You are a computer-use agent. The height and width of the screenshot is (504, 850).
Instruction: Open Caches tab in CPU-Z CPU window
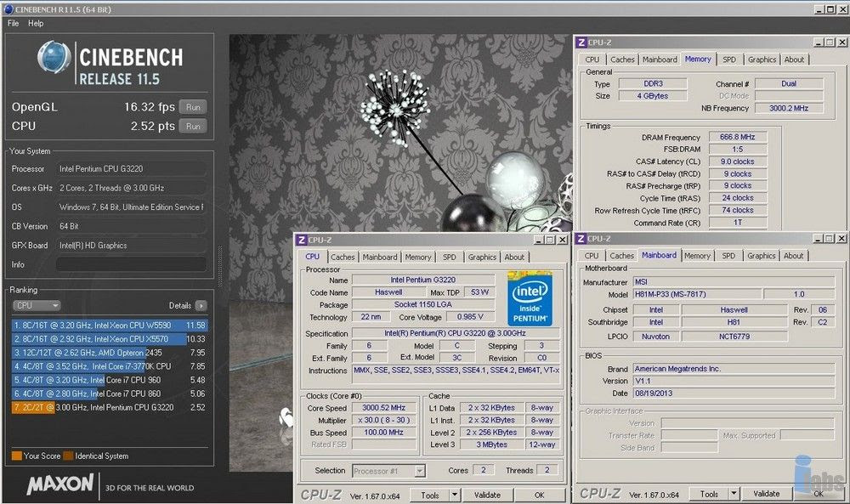click(343, 258)
